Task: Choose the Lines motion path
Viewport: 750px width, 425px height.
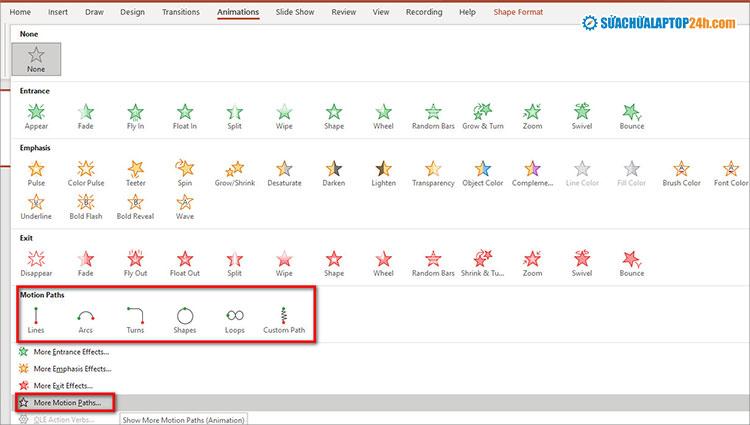Action: 36,320
